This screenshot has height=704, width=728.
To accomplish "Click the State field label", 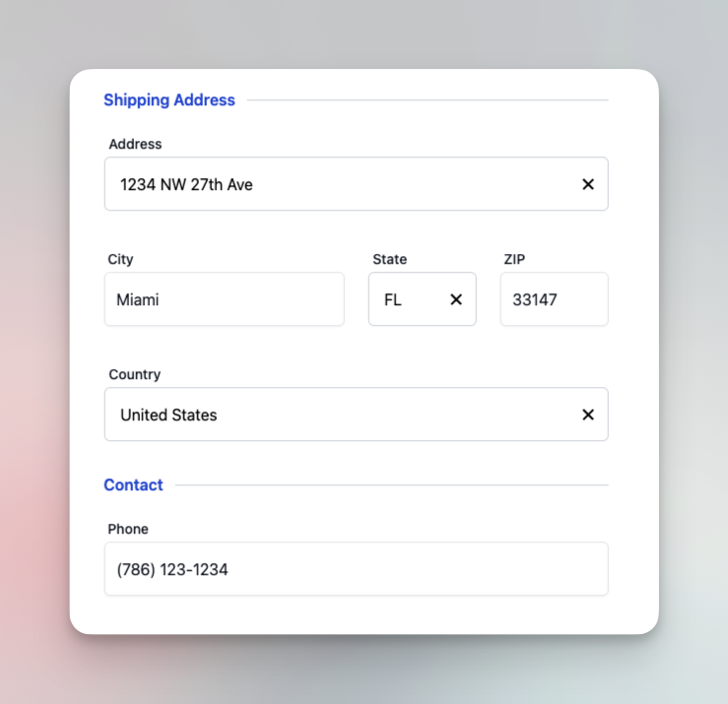I will point(389,259).
